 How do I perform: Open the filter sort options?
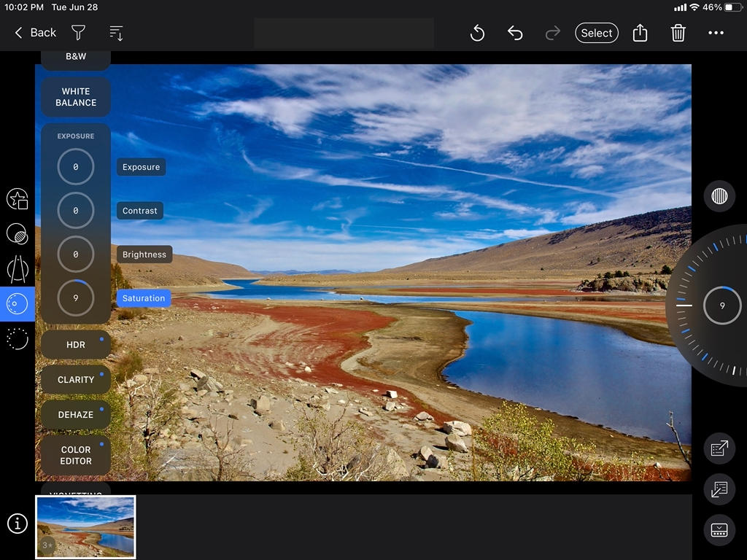[115, 33]
